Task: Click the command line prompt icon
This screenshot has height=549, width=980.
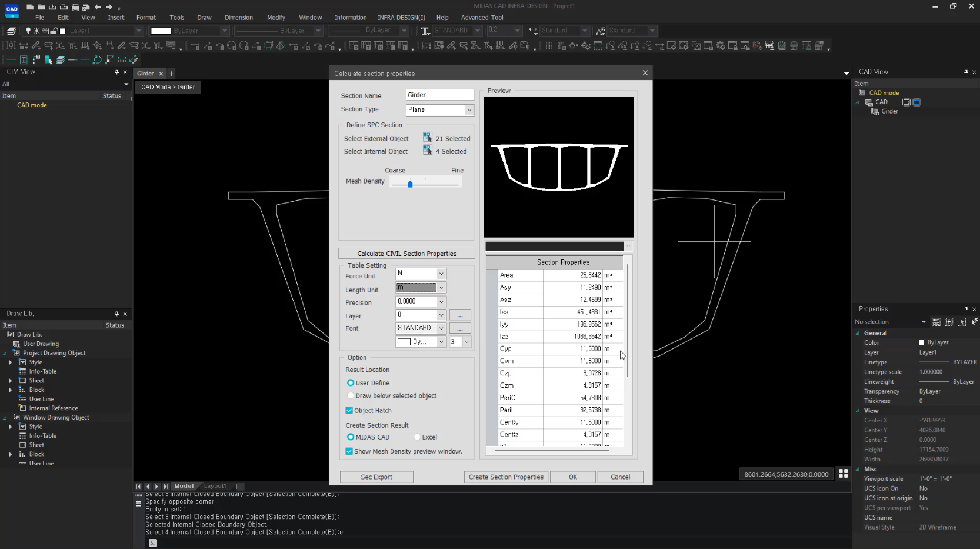Action: (153, 543)
